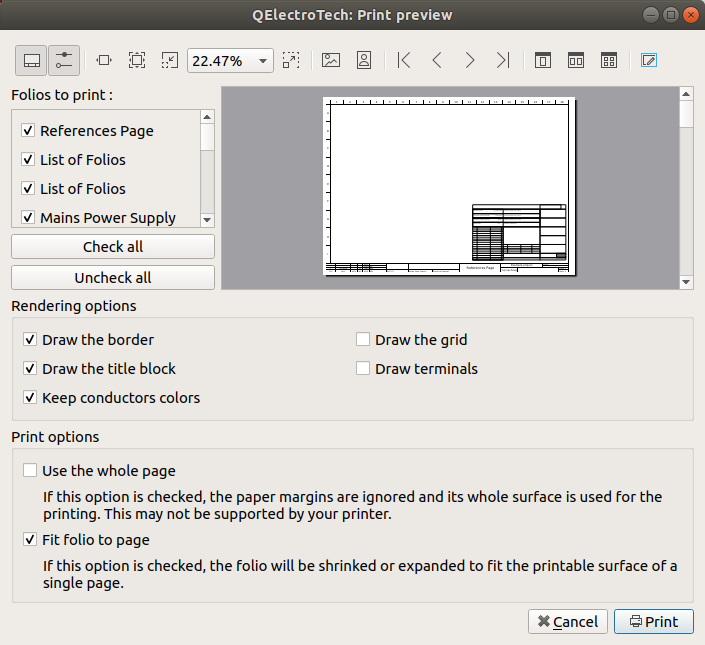This screenshot has width=705, height=645.
Task: Set portrait orientation icon
Action: (364, 60)
